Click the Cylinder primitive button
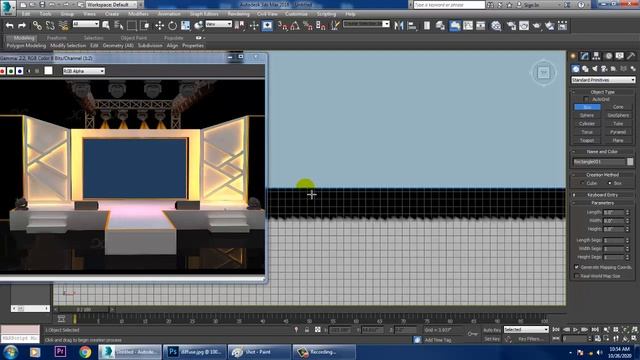The height and width of the screenshot is (360, 640). point(587,124)
